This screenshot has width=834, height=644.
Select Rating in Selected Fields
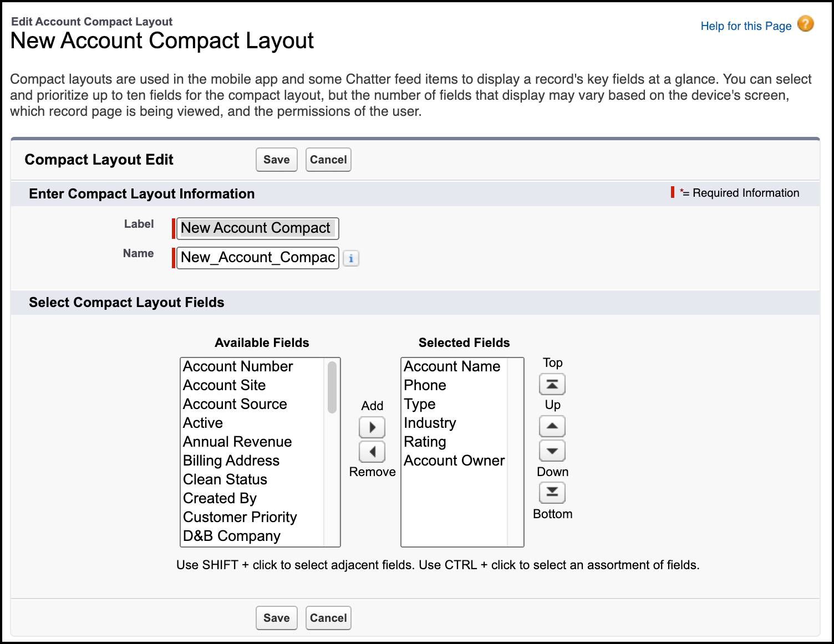(454, 442)
